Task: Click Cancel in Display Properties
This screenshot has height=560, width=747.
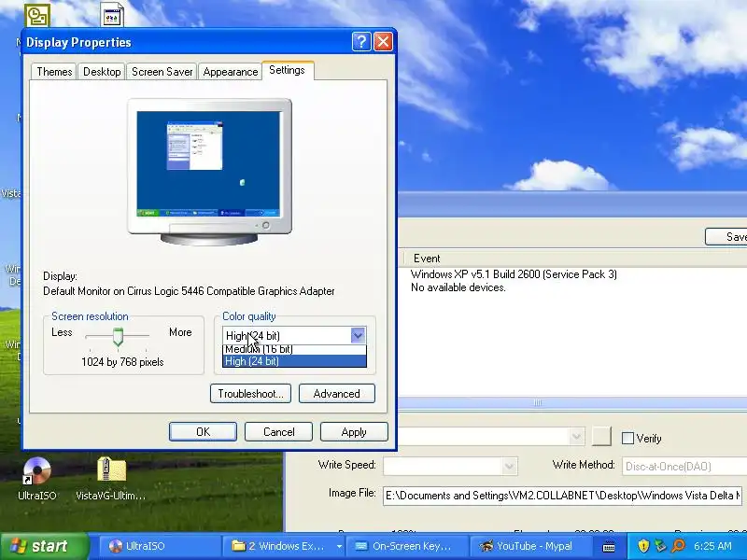Action: pos(278,432)
